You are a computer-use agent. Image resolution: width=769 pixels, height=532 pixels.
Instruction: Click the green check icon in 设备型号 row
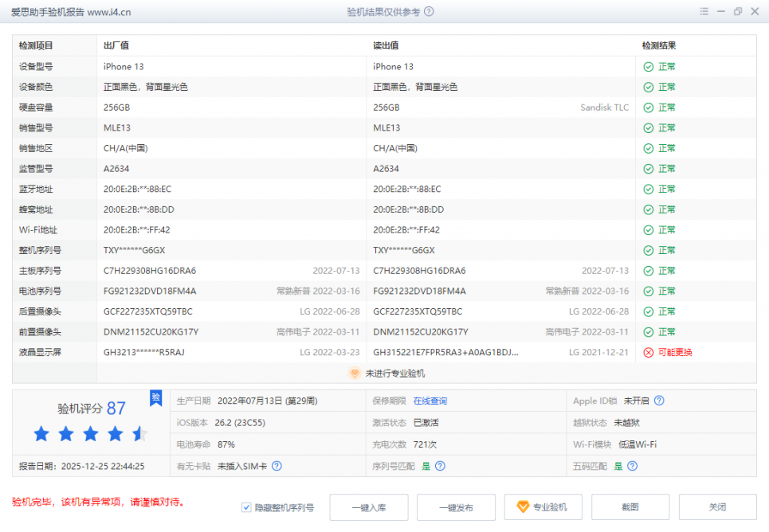pyautogui.click(x=648, y=67)
